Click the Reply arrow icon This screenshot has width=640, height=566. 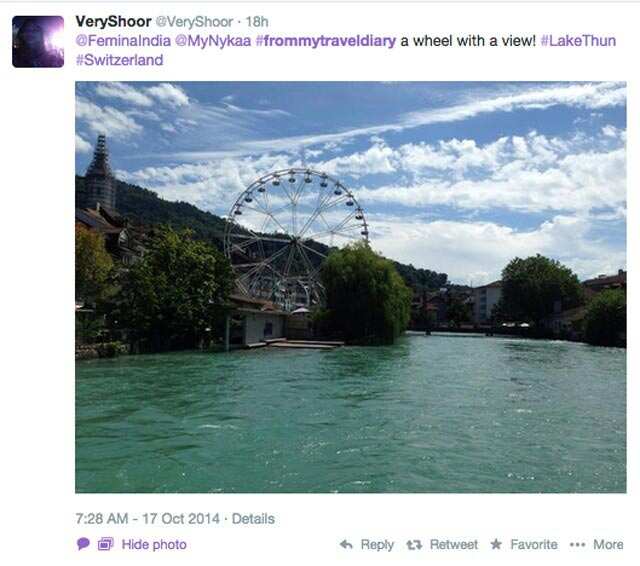[x=346, y=544]
